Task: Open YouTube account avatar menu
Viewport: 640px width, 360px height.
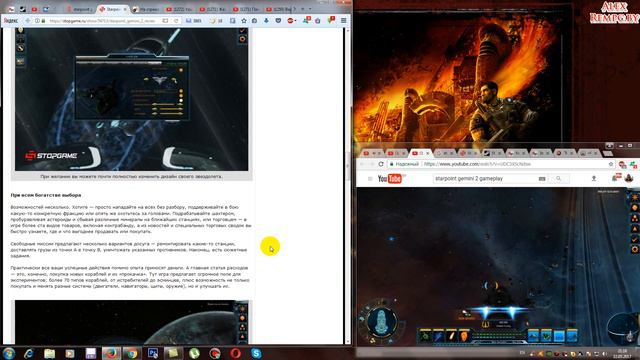Action: click(629, 178)
